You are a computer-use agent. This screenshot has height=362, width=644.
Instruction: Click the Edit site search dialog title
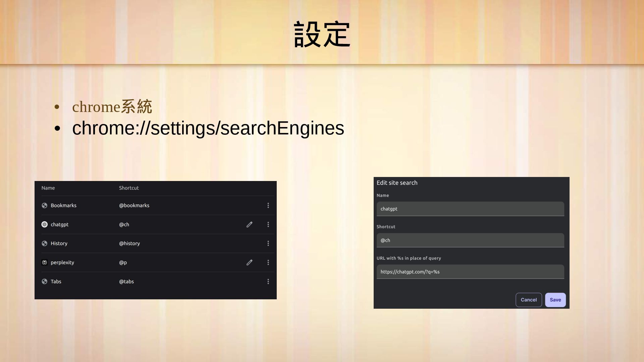point(397,183)
